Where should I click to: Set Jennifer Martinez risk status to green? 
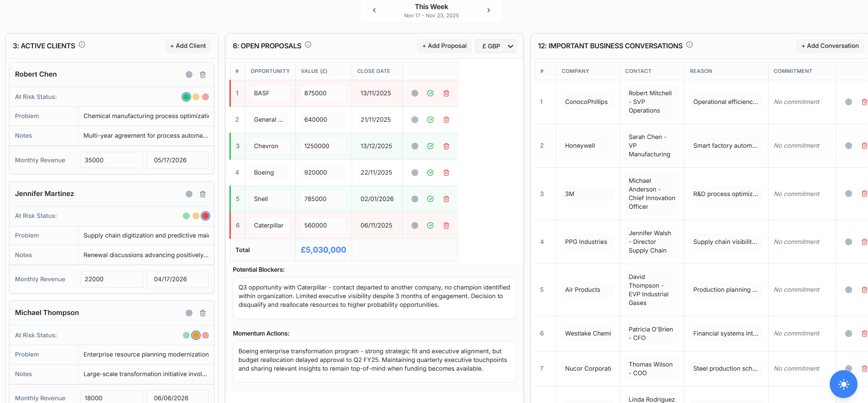pyautogui.click(x=186, y=216)
